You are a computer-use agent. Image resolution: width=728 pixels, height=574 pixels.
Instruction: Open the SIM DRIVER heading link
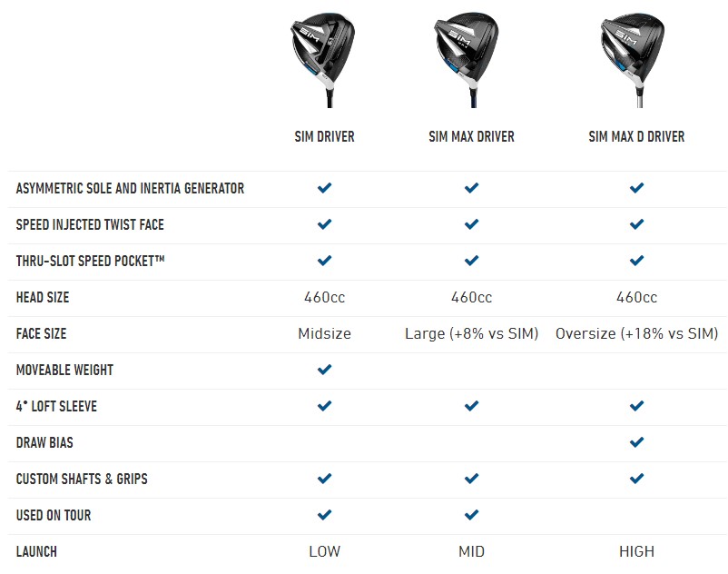325,136
